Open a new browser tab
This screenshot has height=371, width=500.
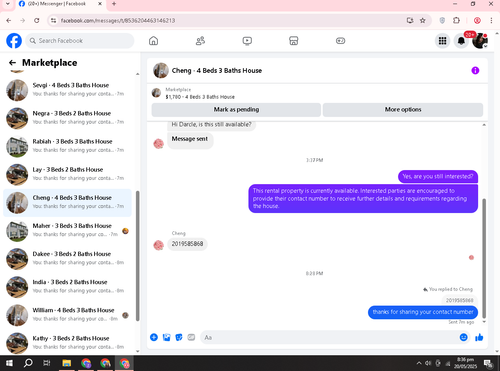[x=114, y=4]
